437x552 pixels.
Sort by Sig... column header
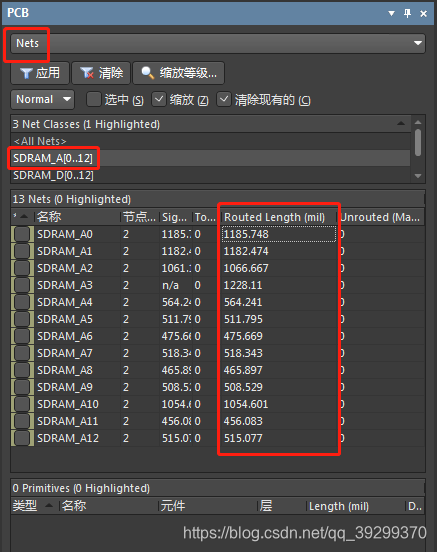pos(176,217)
